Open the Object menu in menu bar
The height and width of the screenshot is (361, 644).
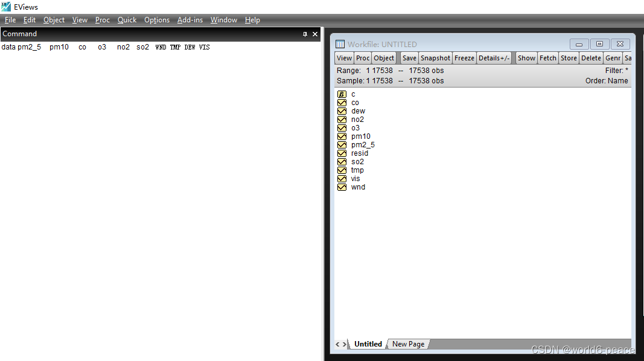point(54,20)
